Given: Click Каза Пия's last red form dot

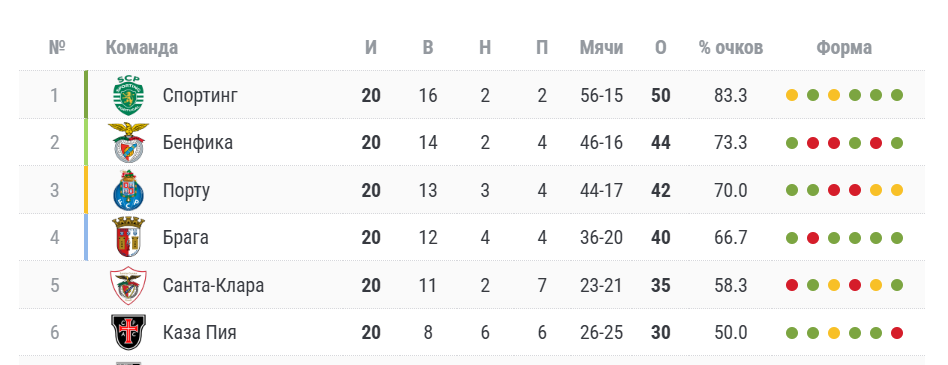Looking at the screenshot, I should click(897, 333).
